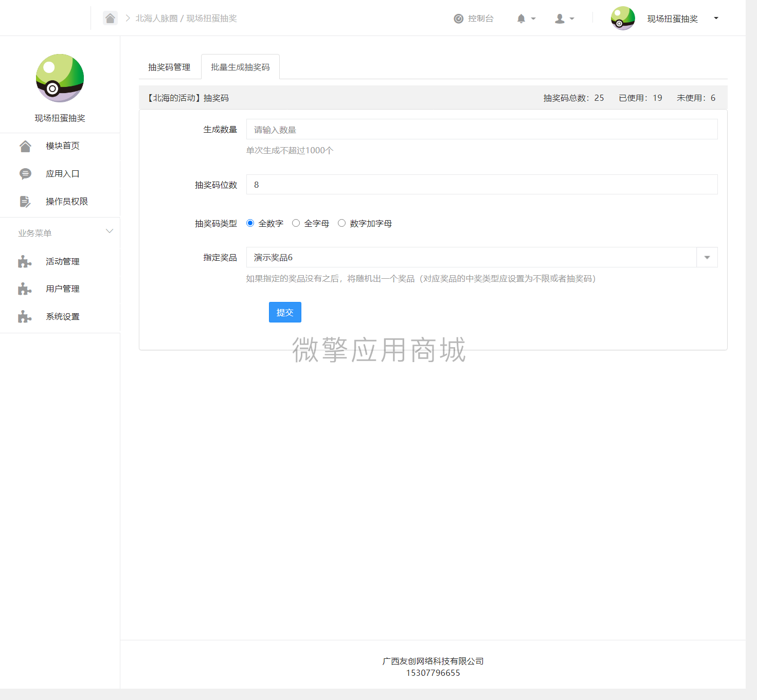The image size is (757, 700).
Task: Open 操作员权限 in the sidebar
Action: 67,202
